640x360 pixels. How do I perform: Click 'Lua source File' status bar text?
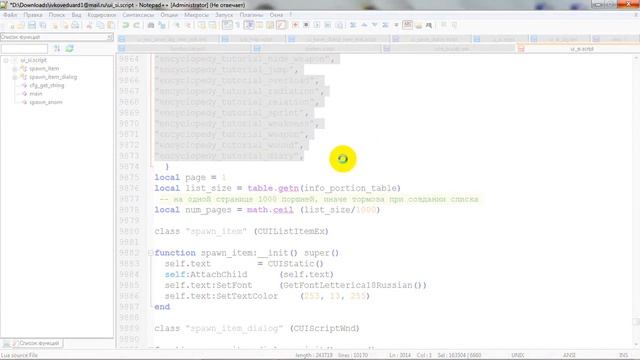point(20,356)
